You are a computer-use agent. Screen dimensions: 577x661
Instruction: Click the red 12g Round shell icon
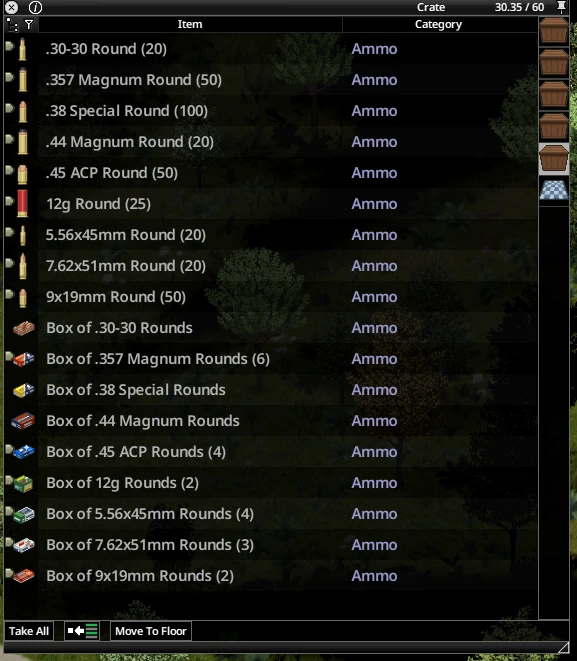point(23,204)
